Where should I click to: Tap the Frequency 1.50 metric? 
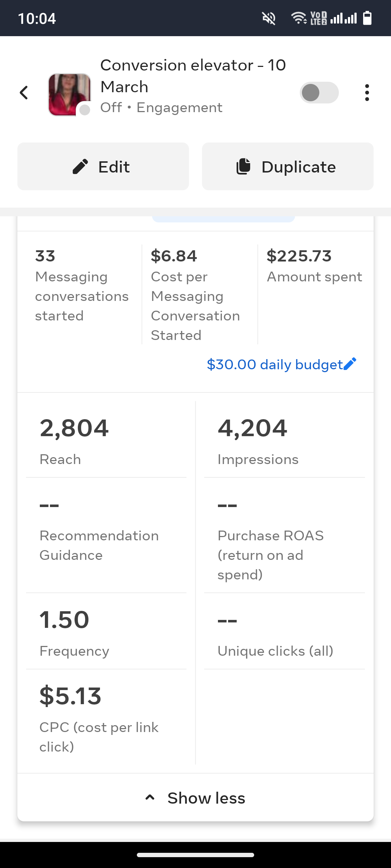point(106,631)
